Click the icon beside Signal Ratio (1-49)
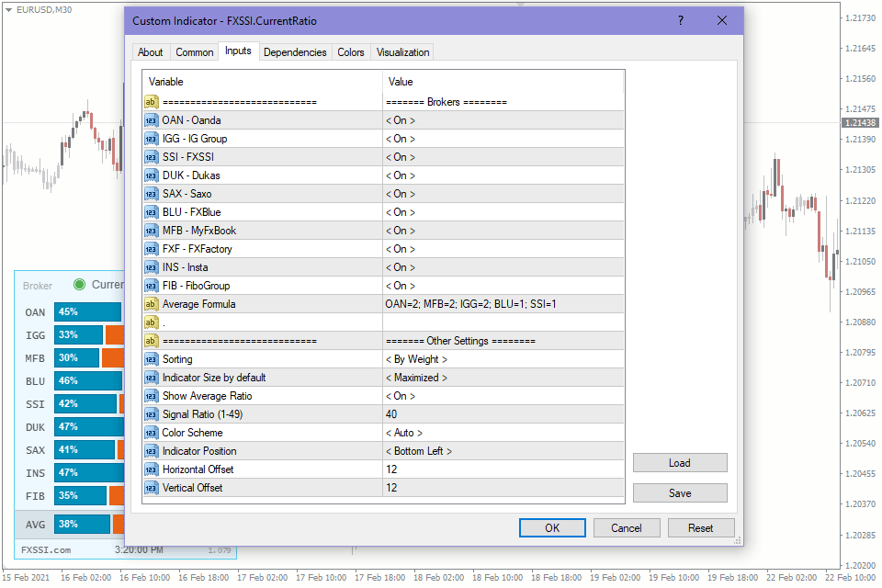This screenshot has width=882, height=588. (x=152, y=414)
